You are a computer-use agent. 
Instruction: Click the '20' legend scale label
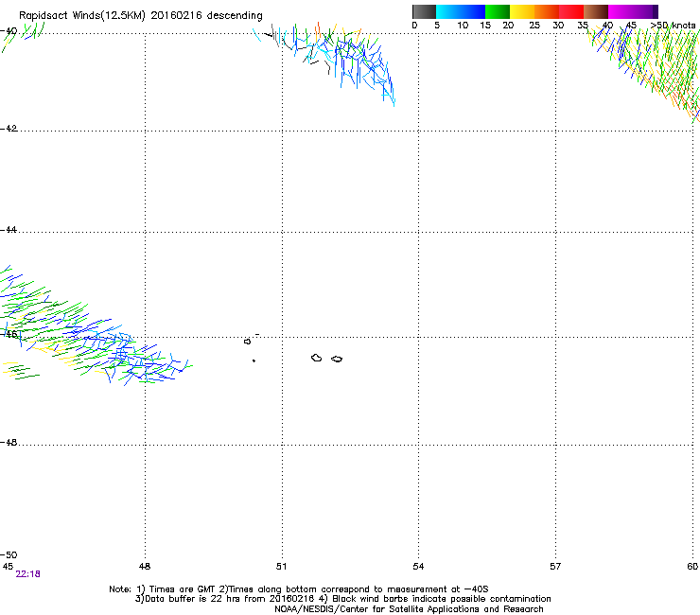coord(508,26)
